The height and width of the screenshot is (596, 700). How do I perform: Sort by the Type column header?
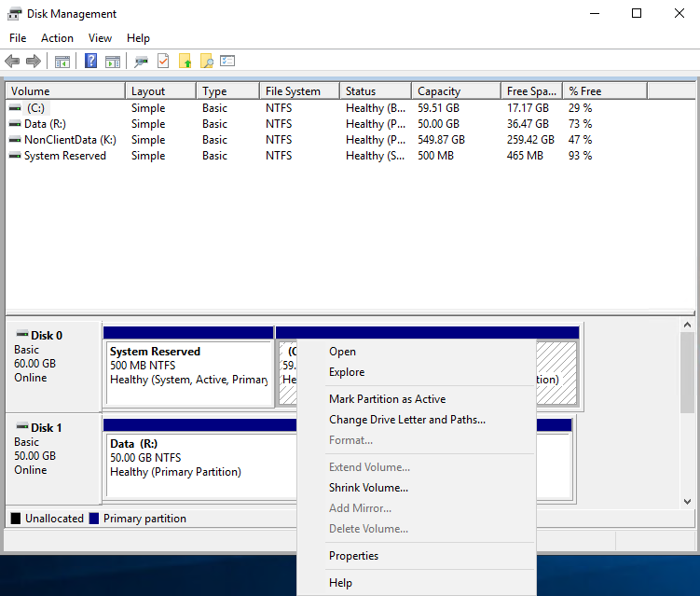tap(227, 91)
